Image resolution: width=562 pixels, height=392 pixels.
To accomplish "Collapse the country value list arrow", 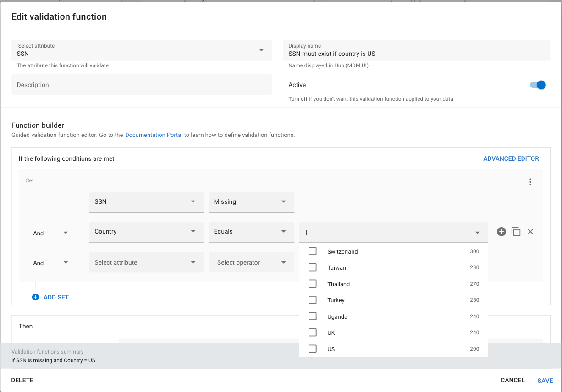I will pos(478,233).
